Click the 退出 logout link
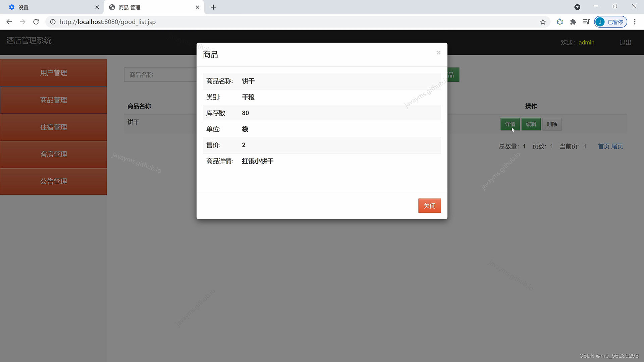 click(x=625, y=42)
